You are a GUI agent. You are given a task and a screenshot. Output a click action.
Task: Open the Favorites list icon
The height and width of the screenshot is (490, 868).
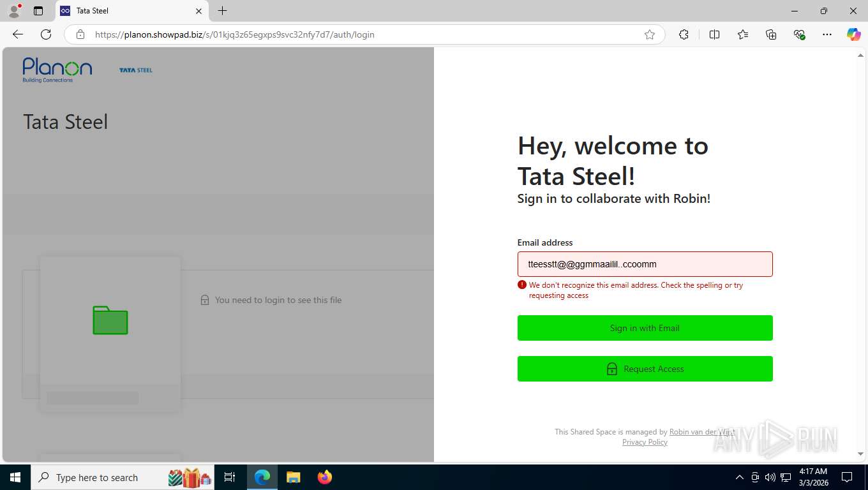pos(743,34)
